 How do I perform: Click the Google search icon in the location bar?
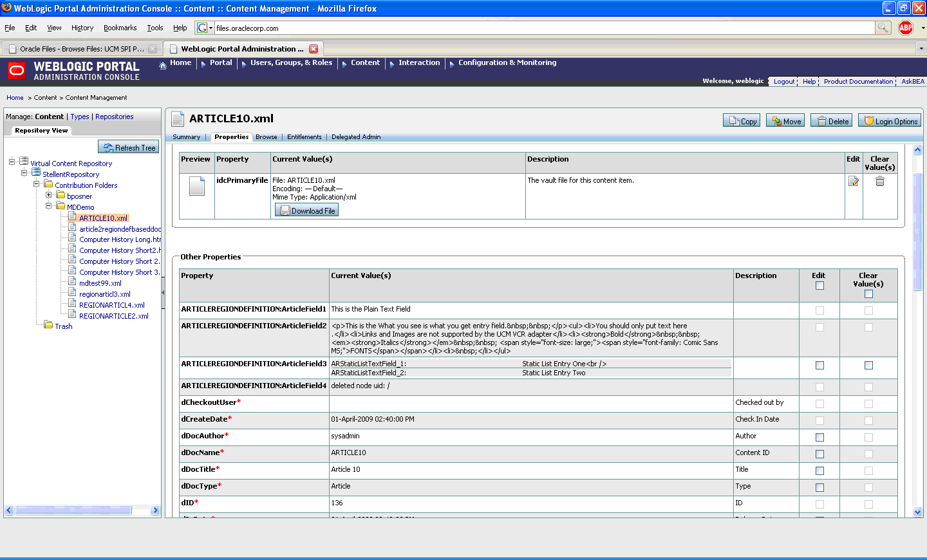[201, 28]
